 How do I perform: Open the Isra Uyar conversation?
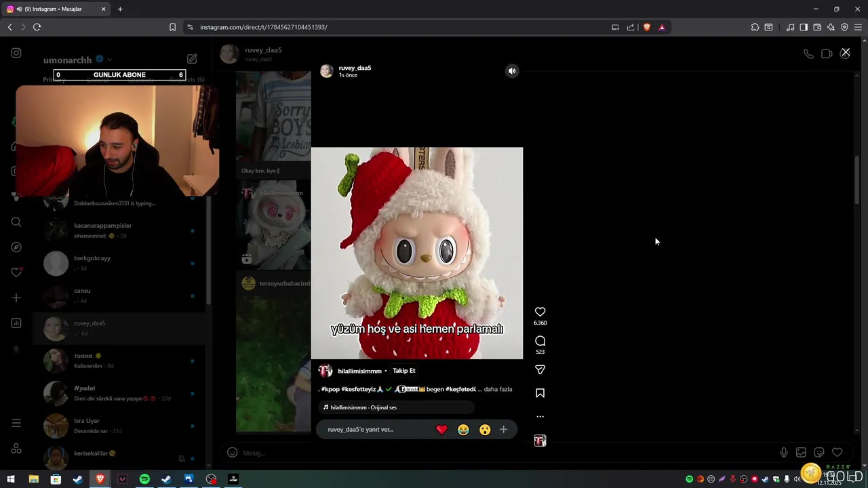(x=119, y=426)
